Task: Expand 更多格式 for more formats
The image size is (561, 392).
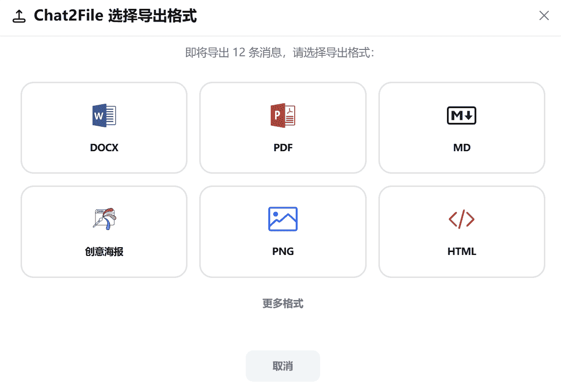Action: click(x=283, y=303)
